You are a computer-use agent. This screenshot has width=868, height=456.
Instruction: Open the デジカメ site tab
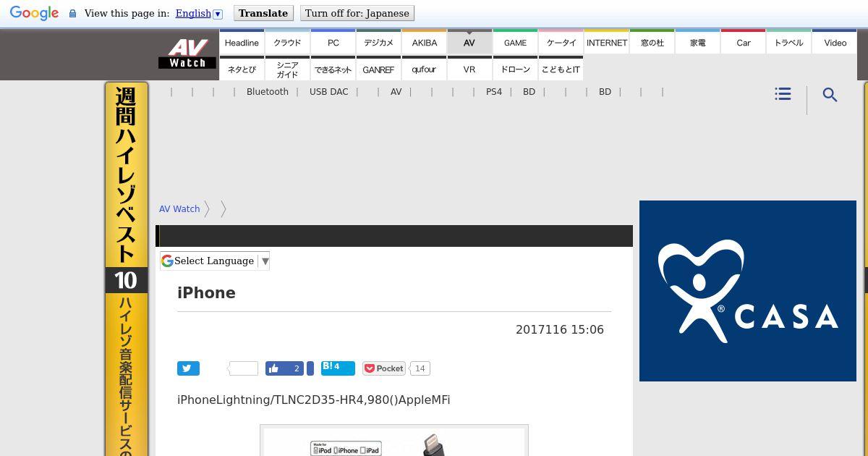tap(378, 43)
